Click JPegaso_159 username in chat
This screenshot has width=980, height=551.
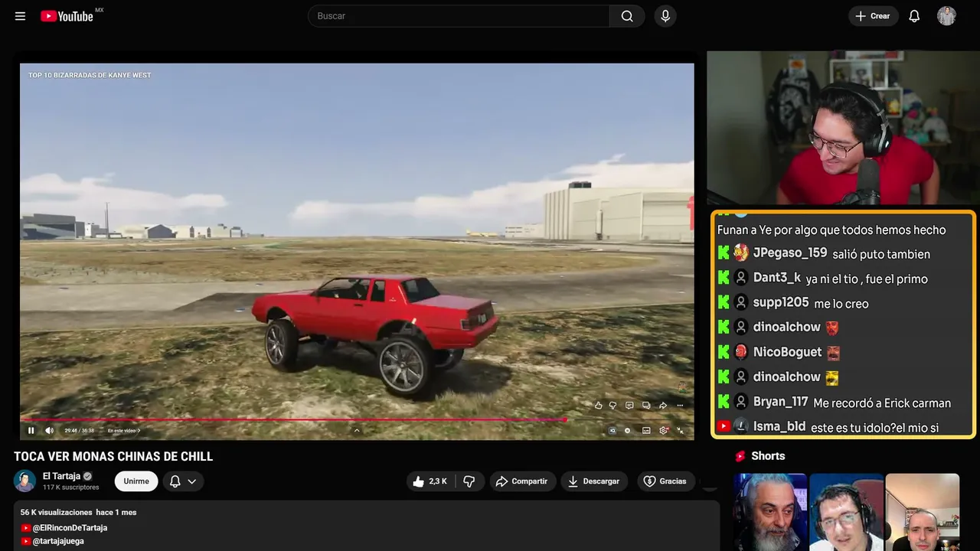[x=790, y=253]
